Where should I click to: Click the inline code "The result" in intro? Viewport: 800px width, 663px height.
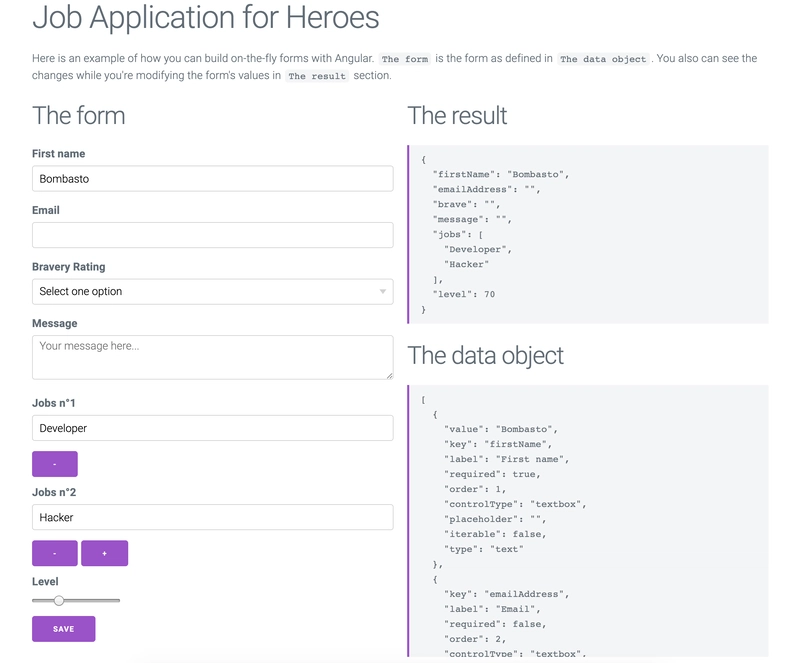(317, 76)
